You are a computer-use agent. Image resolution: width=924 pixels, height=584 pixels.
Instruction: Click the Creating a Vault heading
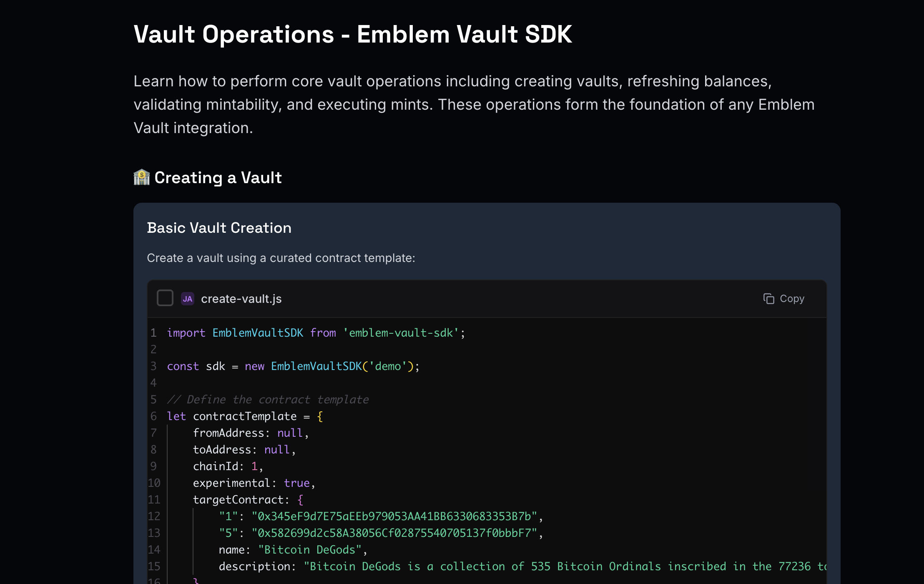(218, 178)
